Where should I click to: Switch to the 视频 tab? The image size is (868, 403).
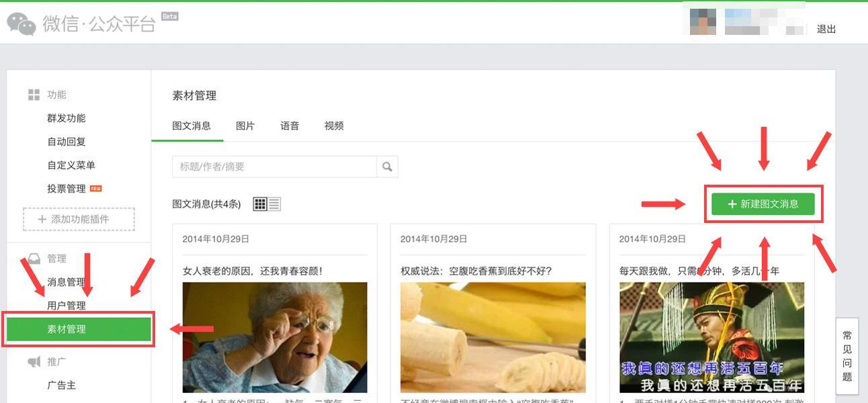click(x=334, y=126)
